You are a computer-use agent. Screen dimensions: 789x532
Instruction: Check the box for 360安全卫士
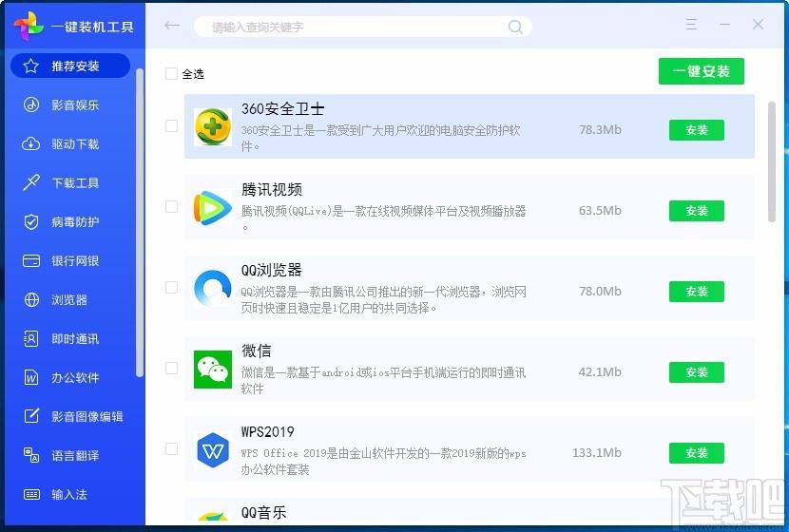[172, 125]
